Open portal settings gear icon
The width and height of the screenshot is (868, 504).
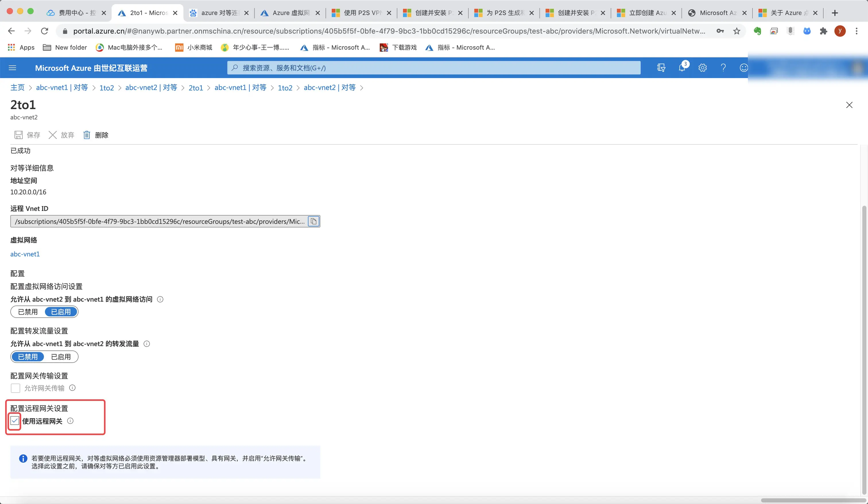(x=702, y=68)
